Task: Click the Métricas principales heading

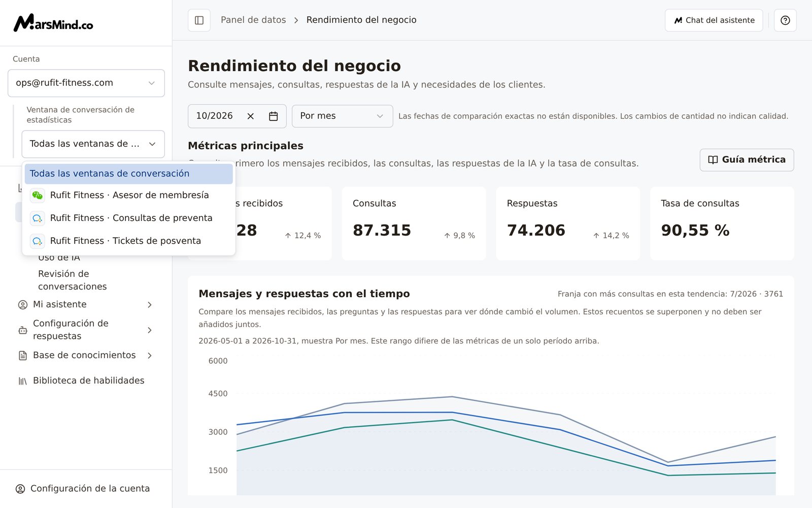Action: (x=246, y=146)
